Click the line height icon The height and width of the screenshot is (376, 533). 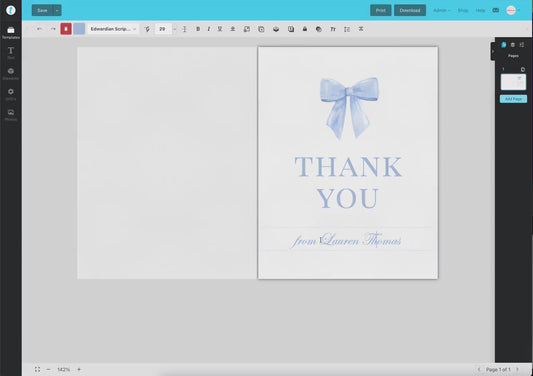click(x=185, y=29)
